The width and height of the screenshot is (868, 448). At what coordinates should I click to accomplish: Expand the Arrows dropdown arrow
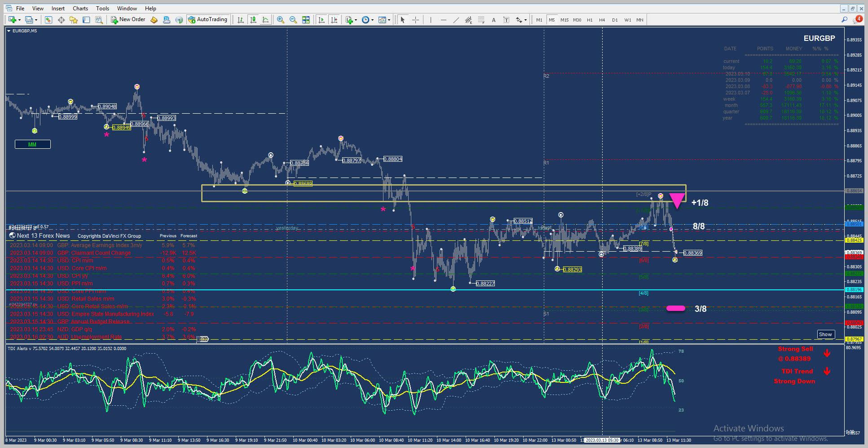pos(525,20)
